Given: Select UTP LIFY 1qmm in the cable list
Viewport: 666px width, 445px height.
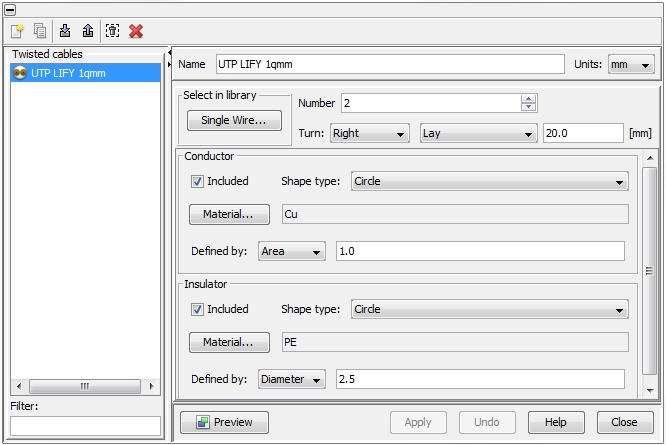Looking at the screenshot, I should click(x=68, y=73).
